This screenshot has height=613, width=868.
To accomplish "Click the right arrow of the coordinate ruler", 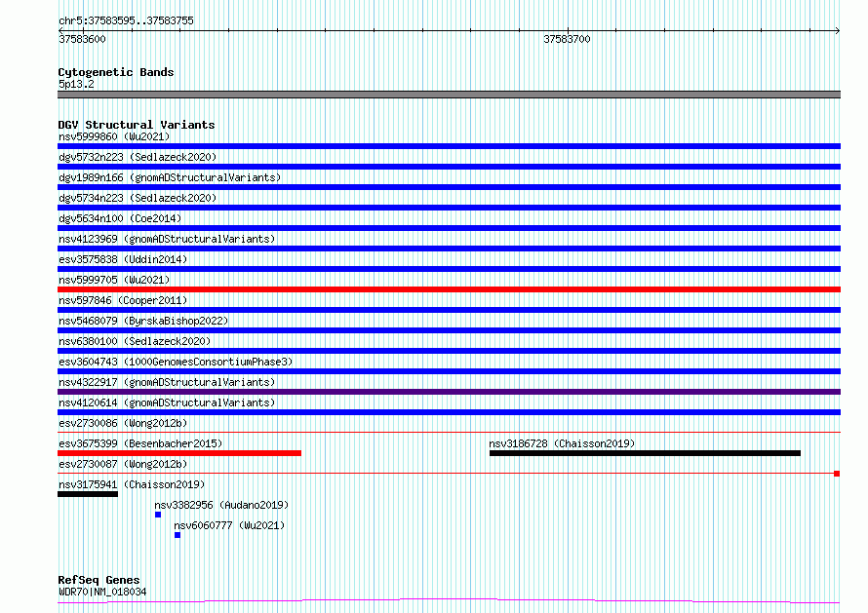I will 838,30.
